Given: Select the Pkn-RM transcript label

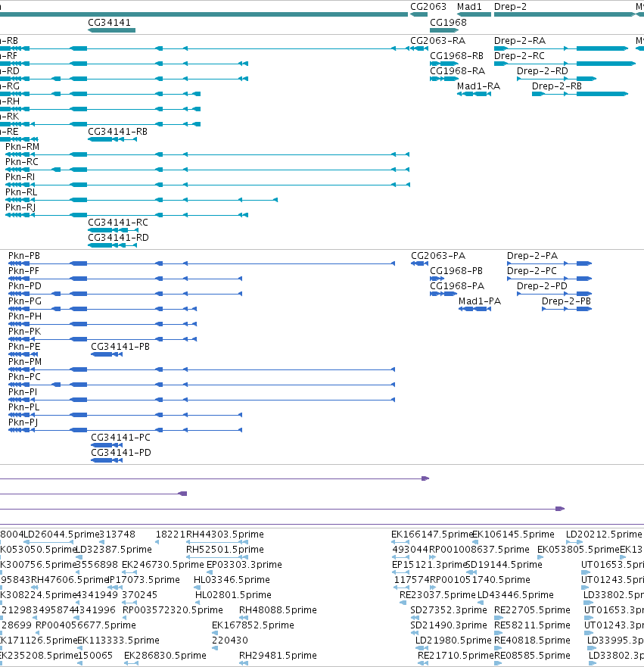Looking at the screenshot, I should click(23, 147).
